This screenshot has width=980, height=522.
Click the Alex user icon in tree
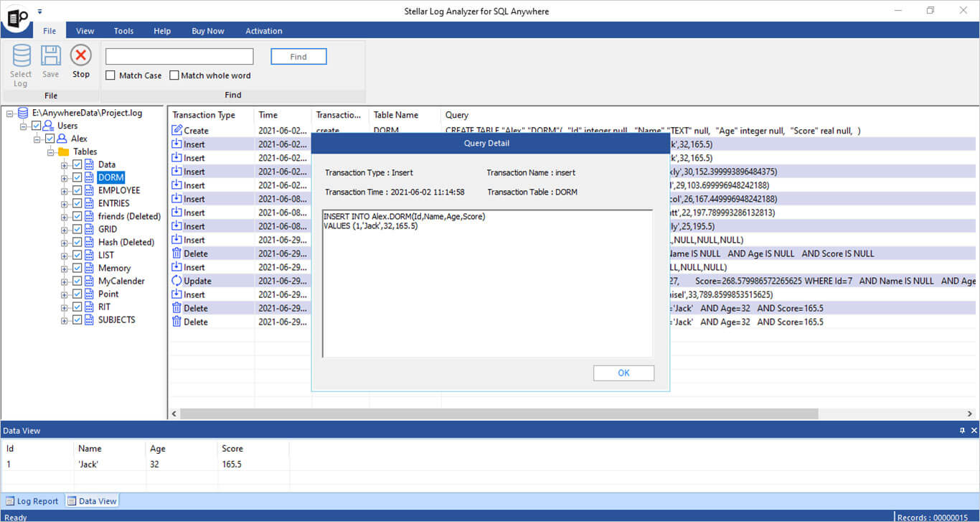pyautogui.click(x=62, y=139)
